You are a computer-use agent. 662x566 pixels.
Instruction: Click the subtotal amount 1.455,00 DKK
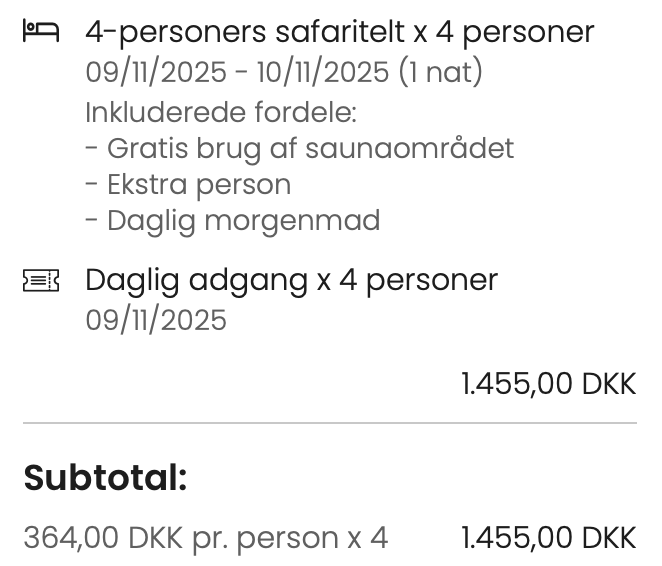[549, 538]
